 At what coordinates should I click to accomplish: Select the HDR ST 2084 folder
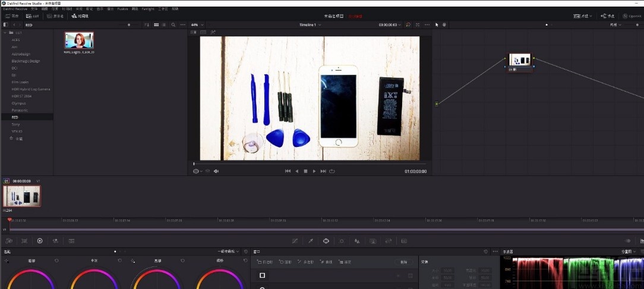tap(22, 96)
